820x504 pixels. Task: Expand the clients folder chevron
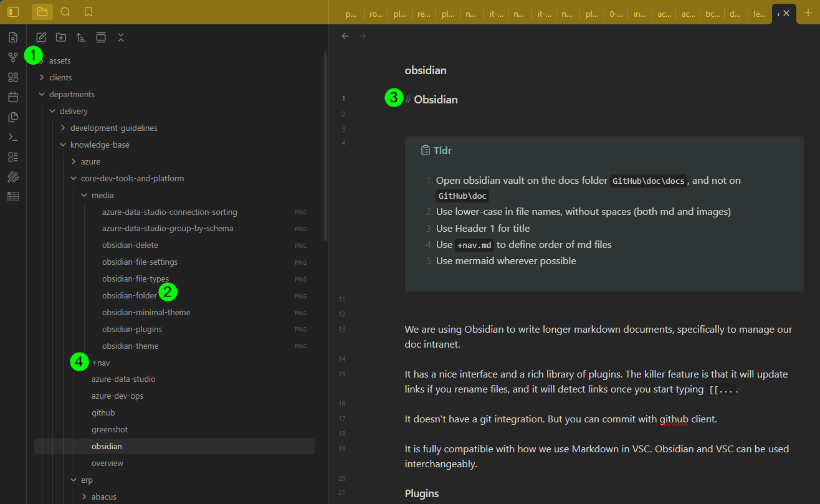point(42,77)
